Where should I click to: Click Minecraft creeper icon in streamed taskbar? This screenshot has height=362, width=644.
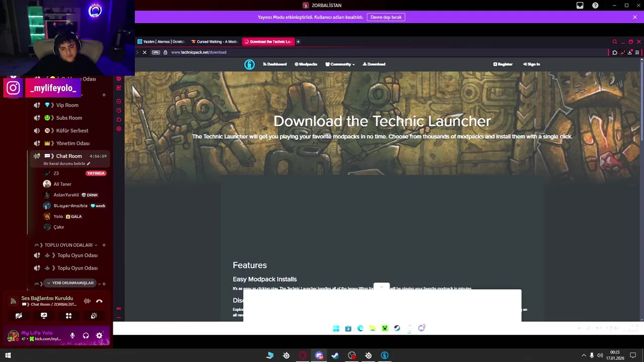tap(385, 328)
